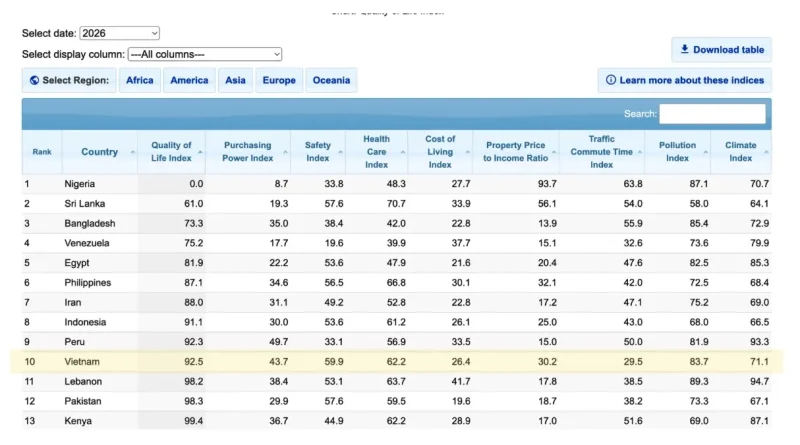
Task: Filter by Africa region
Action: pos(140,80)
